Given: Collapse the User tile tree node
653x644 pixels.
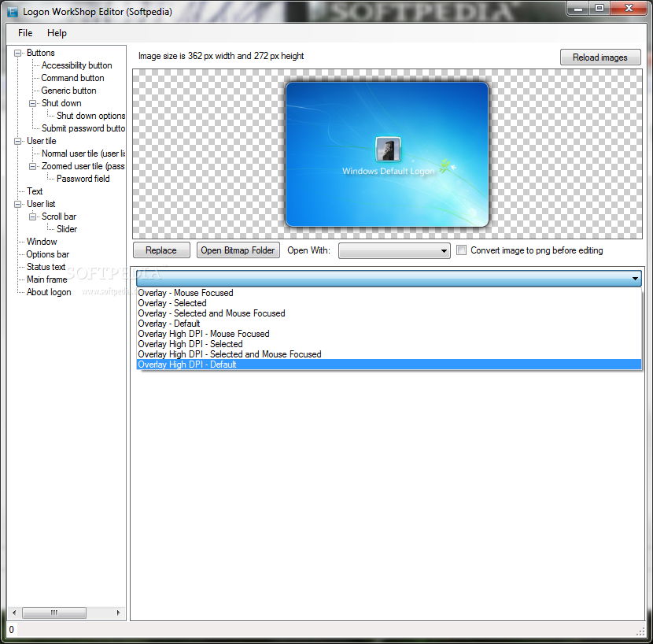Looking at the screenshot, I should (x=18, y=141).
